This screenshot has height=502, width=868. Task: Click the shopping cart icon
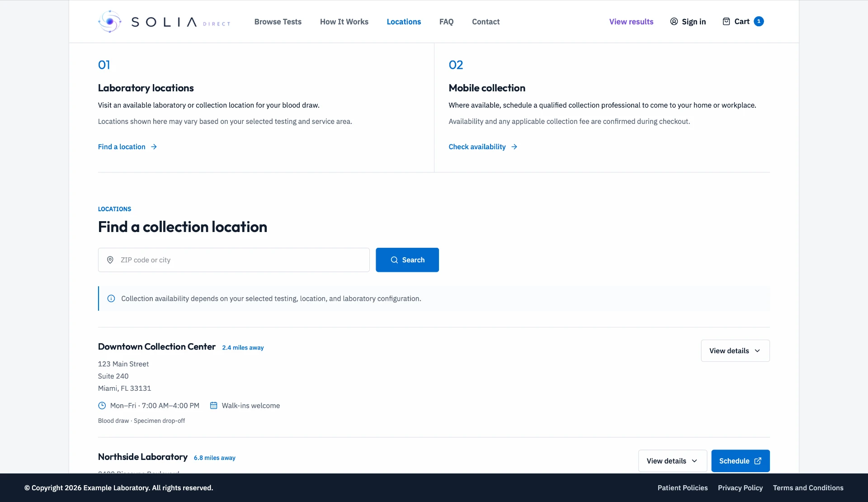click(726, 21)
